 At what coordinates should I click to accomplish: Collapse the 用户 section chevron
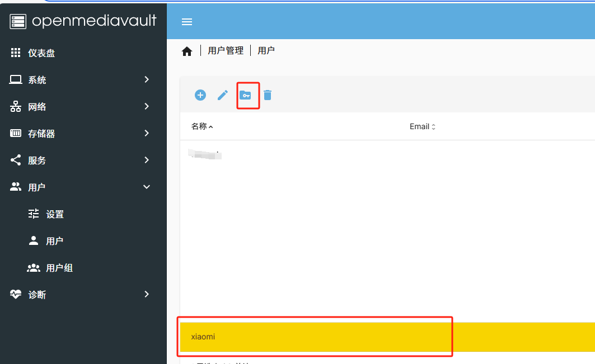147,187
